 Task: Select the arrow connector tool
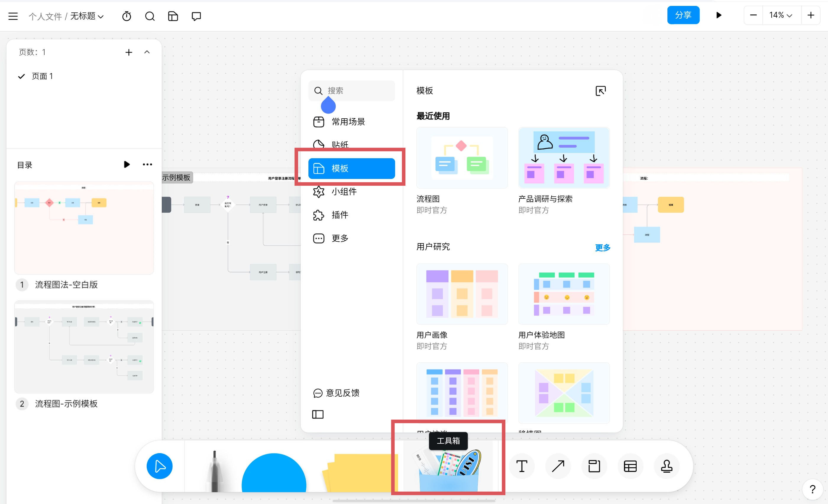558,466
